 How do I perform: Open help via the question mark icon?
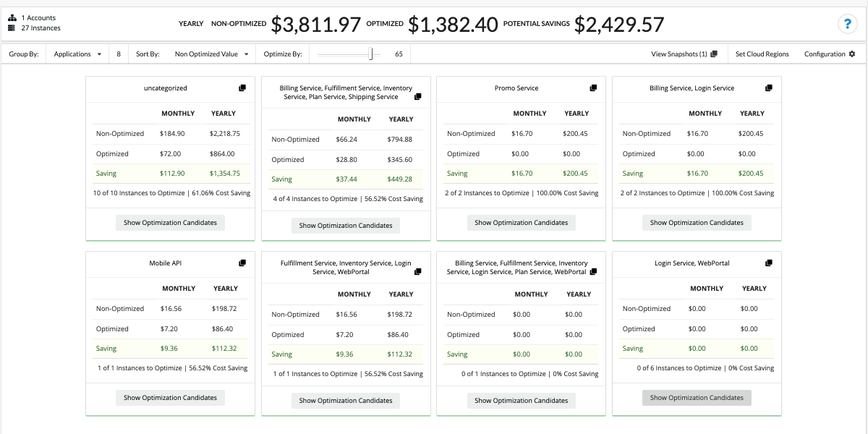point(847,23)
